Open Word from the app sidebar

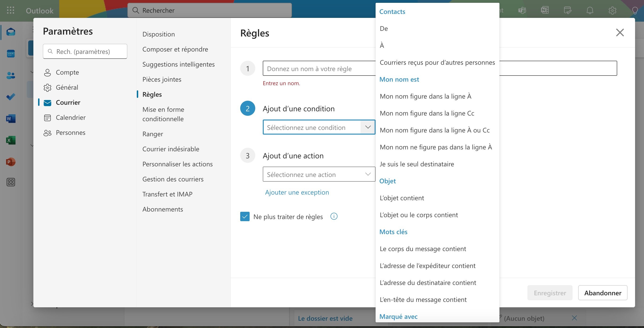(11, 118)
